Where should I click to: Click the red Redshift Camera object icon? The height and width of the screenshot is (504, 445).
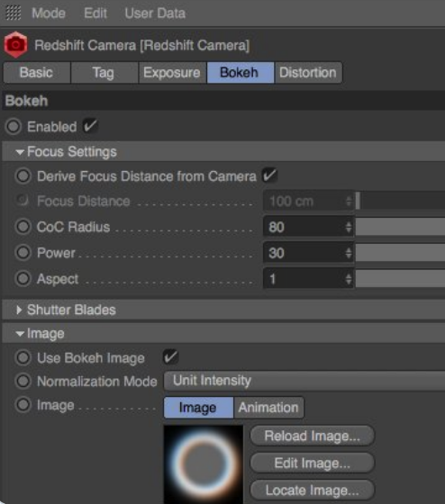(15, 45)
